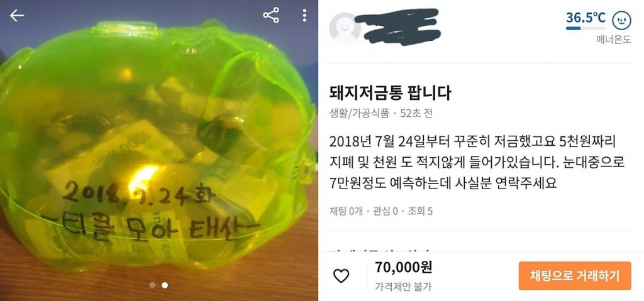Click the 채팅으로 거래하기 button
Image resolution: width=644 pixels, height=301 pixels.
click(575, 275)
